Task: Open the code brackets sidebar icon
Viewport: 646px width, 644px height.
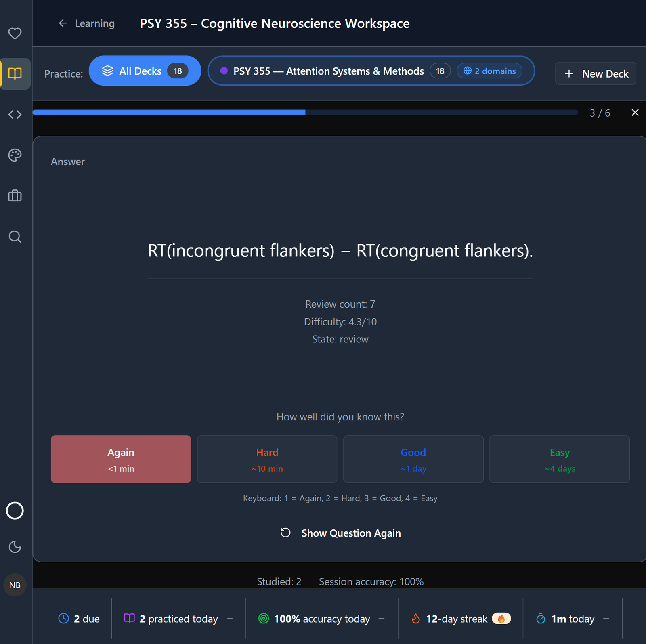Action: 15,115
